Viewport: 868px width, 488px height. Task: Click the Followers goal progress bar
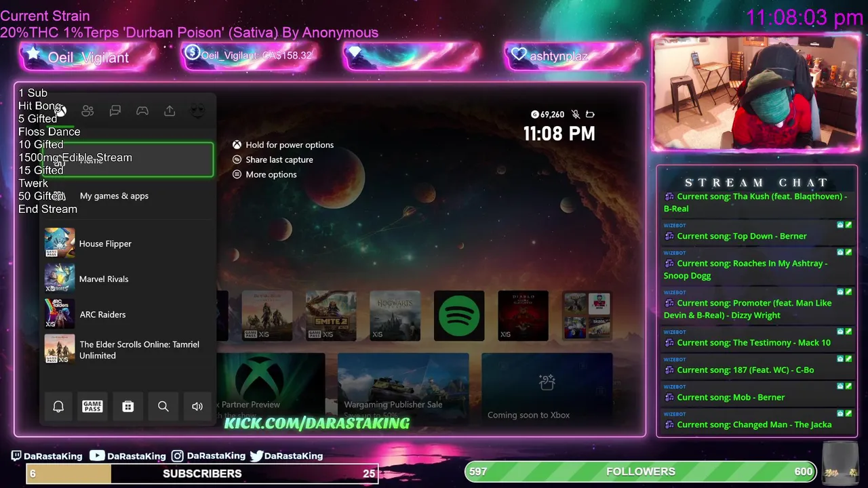coord(641,471)
